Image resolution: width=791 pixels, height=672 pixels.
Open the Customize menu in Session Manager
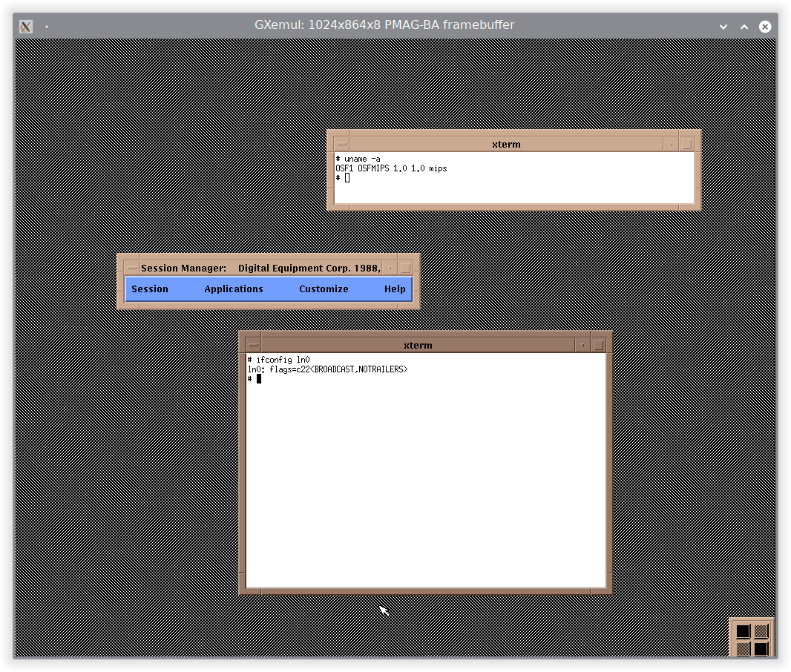click(324, 289)
